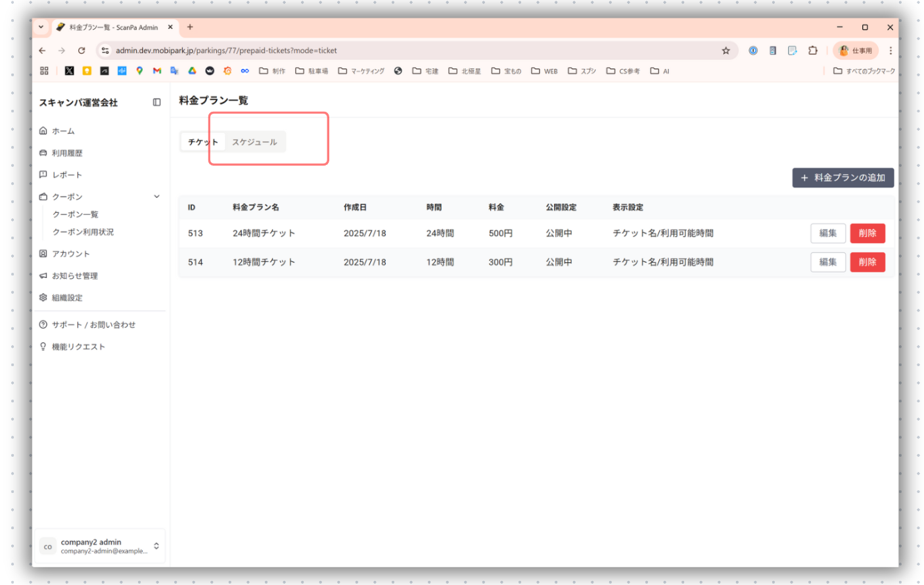This screenshot has width=924, height=585.
Task: Open the ホーム home page
Action: 63,131
